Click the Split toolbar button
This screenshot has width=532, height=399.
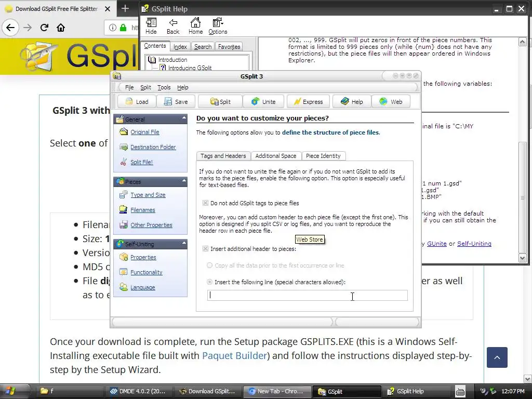220,101
